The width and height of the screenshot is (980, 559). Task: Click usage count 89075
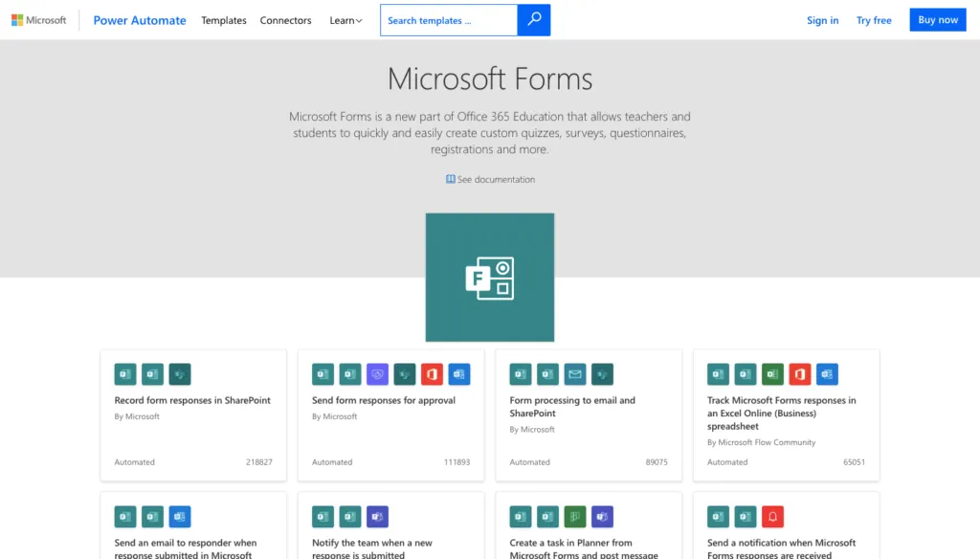click(x=657, y=462)
